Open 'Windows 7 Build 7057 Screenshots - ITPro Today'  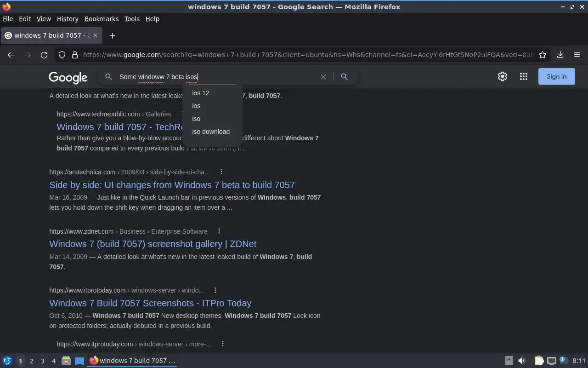click(150, 303)
